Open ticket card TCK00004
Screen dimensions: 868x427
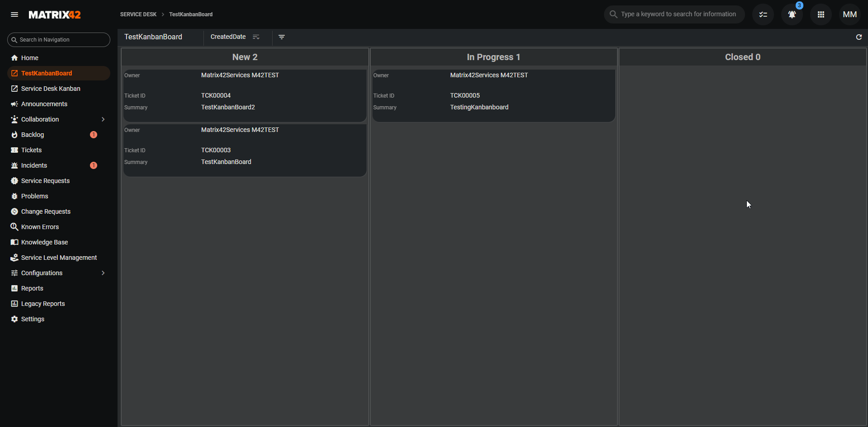245,95
